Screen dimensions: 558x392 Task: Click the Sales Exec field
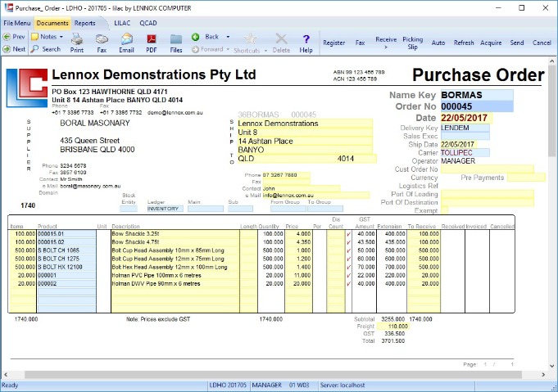click(465, 136)
